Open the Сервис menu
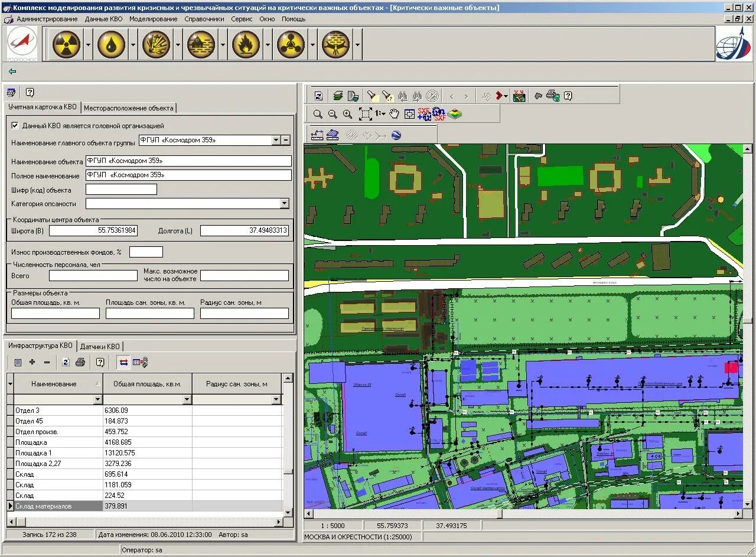The image size is (756, 557). [242, 19]
